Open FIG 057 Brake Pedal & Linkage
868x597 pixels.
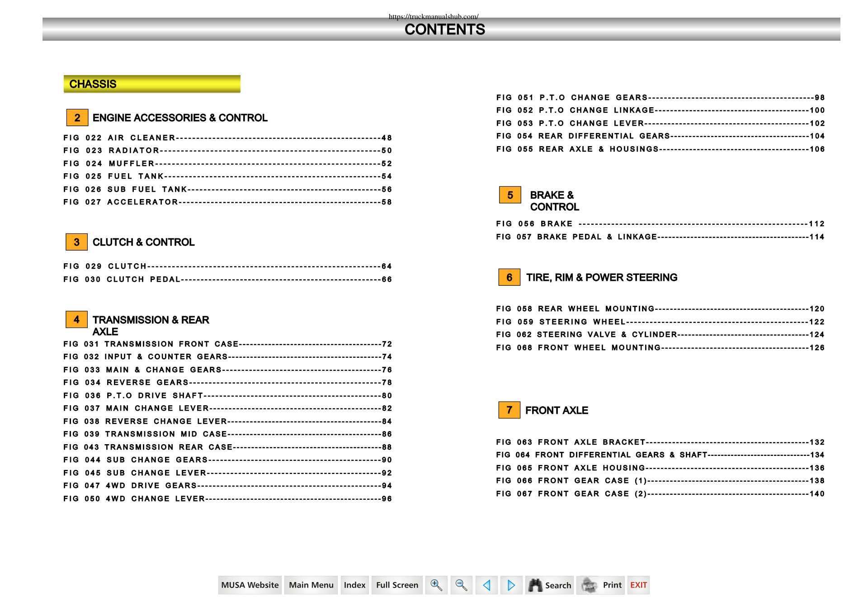click(x=660, y=237)
